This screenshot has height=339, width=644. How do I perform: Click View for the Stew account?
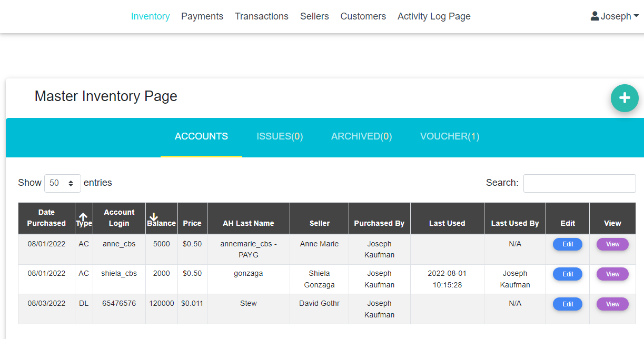tap(612, 304)
